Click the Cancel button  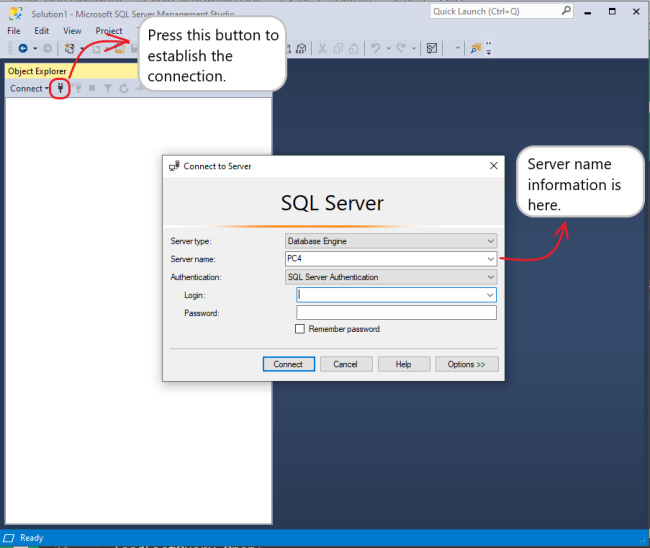[x=346, y=364]
